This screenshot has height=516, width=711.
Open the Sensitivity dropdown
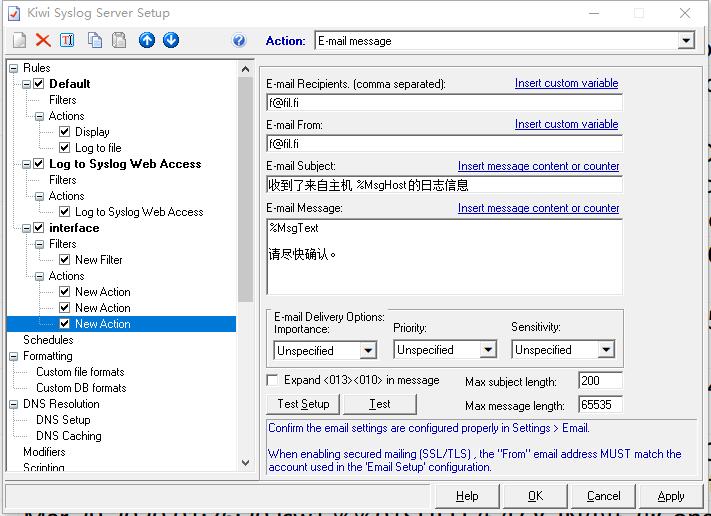(605, 350)
